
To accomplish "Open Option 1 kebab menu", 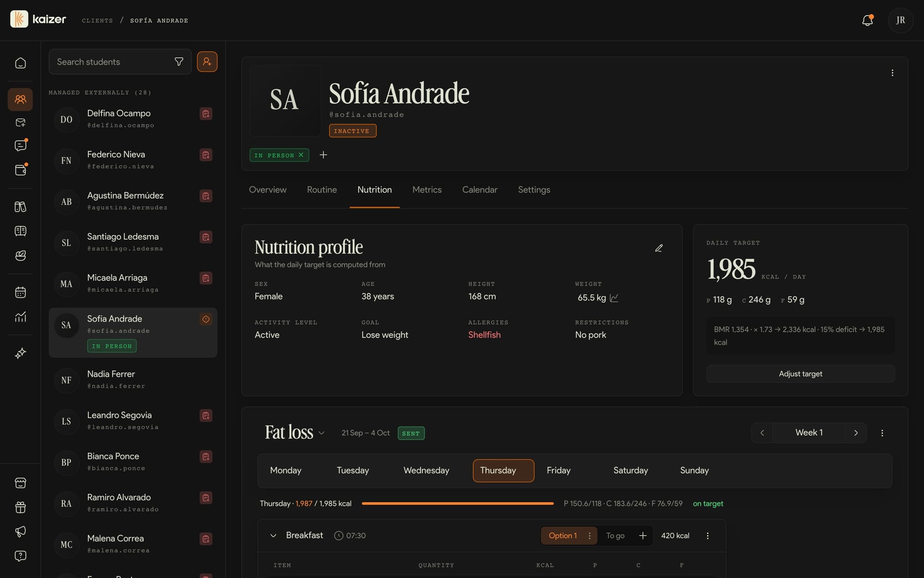I will (x=589, y=535).
